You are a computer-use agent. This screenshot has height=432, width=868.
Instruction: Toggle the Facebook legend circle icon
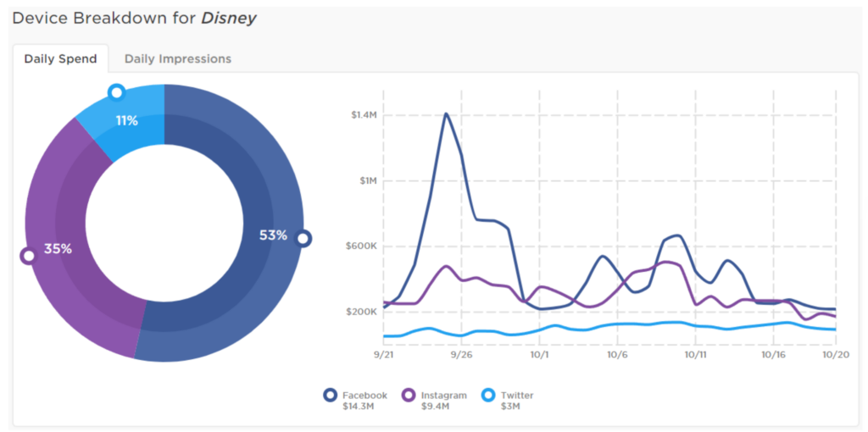(x=331, y=396)
